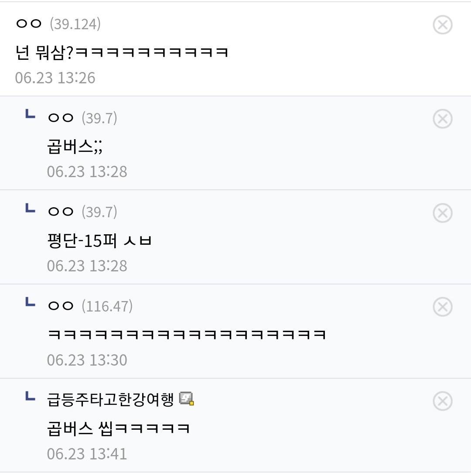Delete the '곱버스 씹ㅋㅋㅋㅋㅋ' reply using its X icon
471x476 pixels.
click(442, 401)
